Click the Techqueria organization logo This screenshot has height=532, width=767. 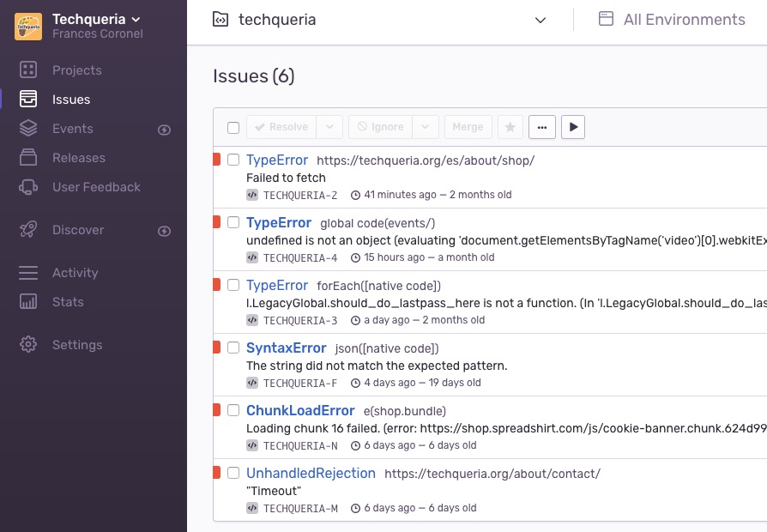[28, 27]
